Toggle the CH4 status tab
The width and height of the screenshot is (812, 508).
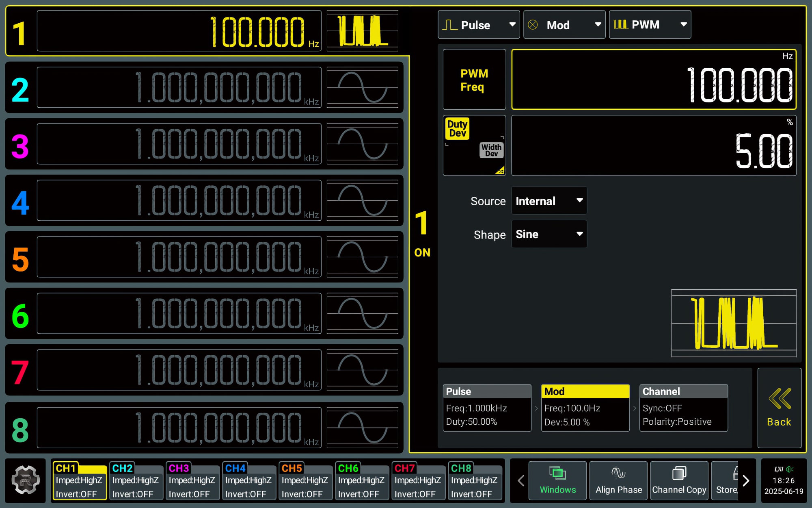coord(249,481)
